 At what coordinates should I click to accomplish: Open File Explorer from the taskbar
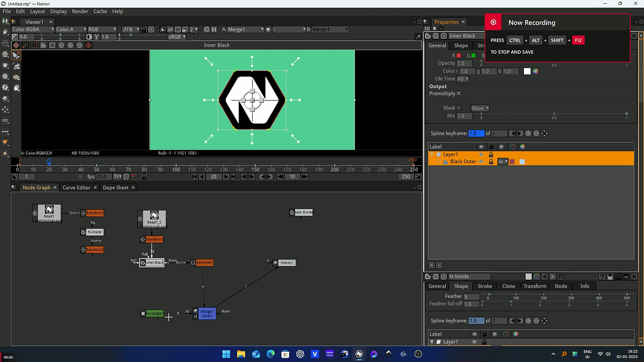(x=241, y=354)
